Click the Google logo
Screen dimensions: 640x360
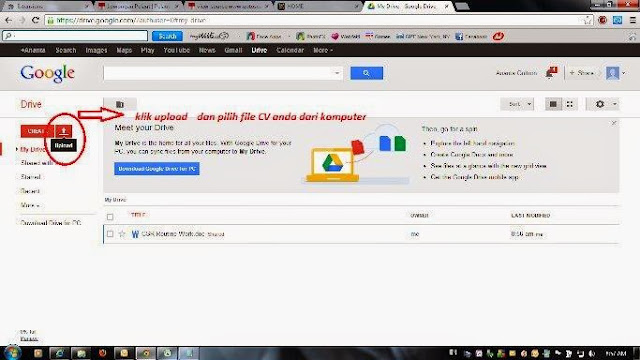[x=47, y=73]
